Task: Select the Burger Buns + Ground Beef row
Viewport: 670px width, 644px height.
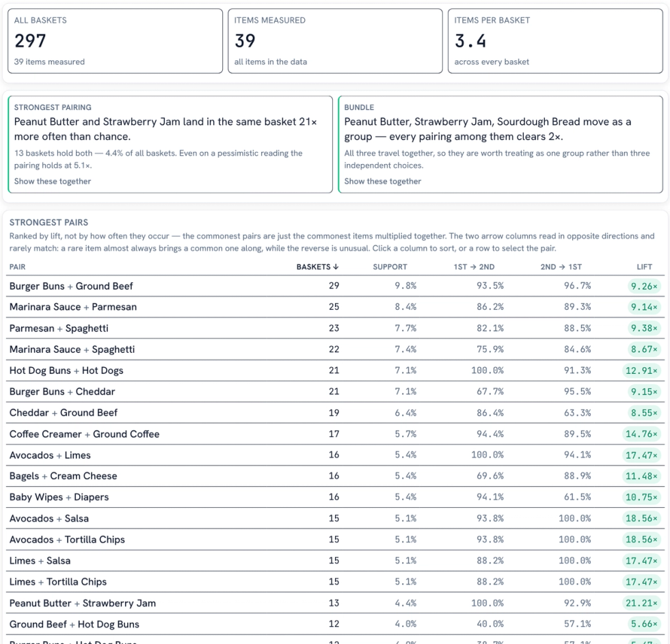Action: tap(335, 286)
